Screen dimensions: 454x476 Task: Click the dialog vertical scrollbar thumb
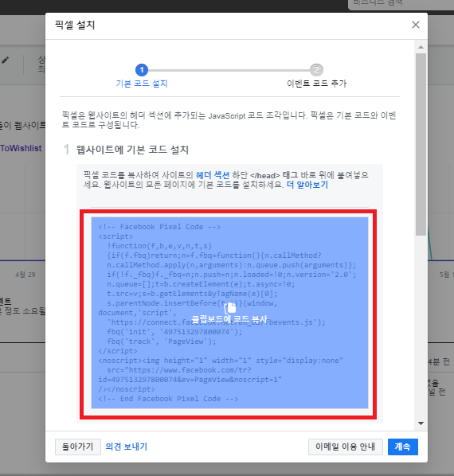421,144
